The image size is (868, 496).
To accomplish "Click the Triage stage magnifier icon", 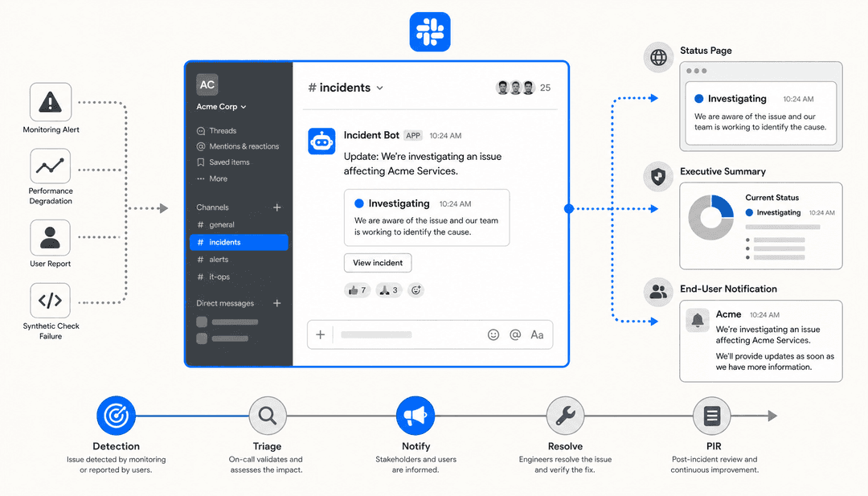I will pyautogui.click(x=268, y=416).
